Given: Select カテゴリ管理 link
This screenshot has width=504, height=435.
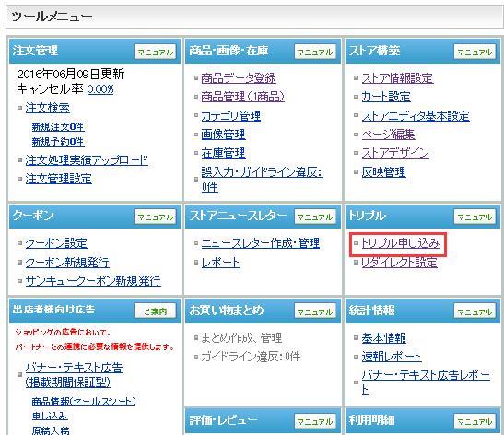Looking at the screenshot, I should (230, 116).
